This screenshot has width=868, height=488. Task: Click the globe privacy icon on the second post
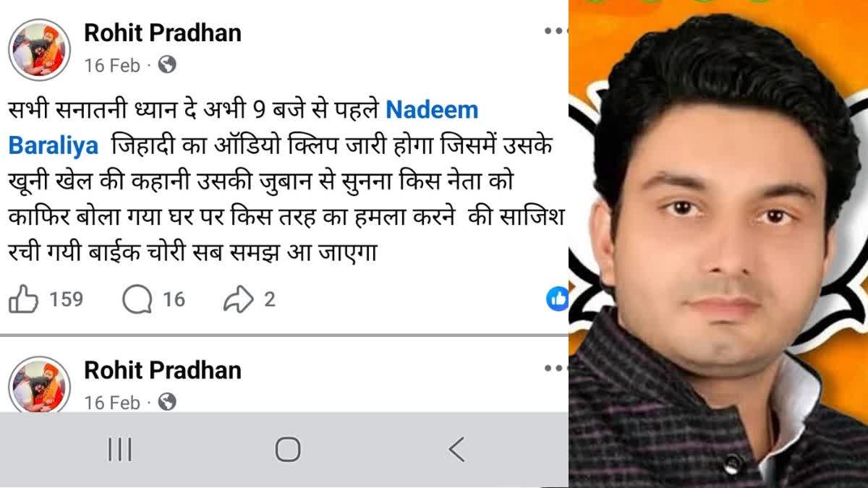[167, 401]
